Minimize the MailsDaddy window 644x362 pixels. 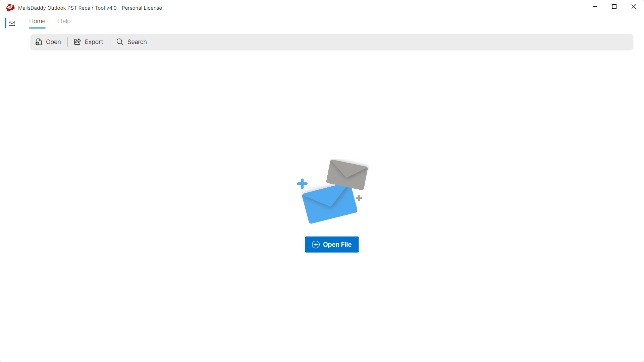tap(595, 7)
